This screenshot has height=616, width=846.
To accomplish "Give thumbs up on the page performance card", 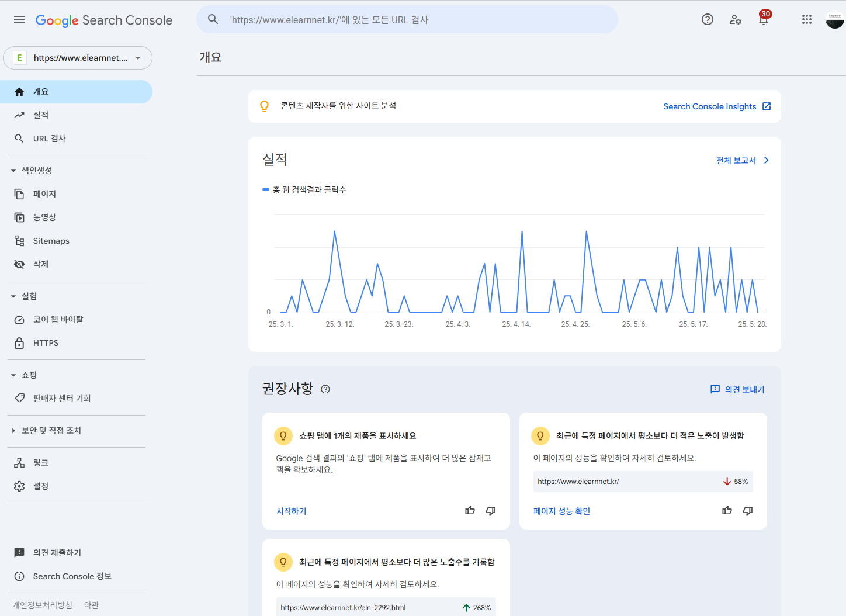I will (726, 510).
